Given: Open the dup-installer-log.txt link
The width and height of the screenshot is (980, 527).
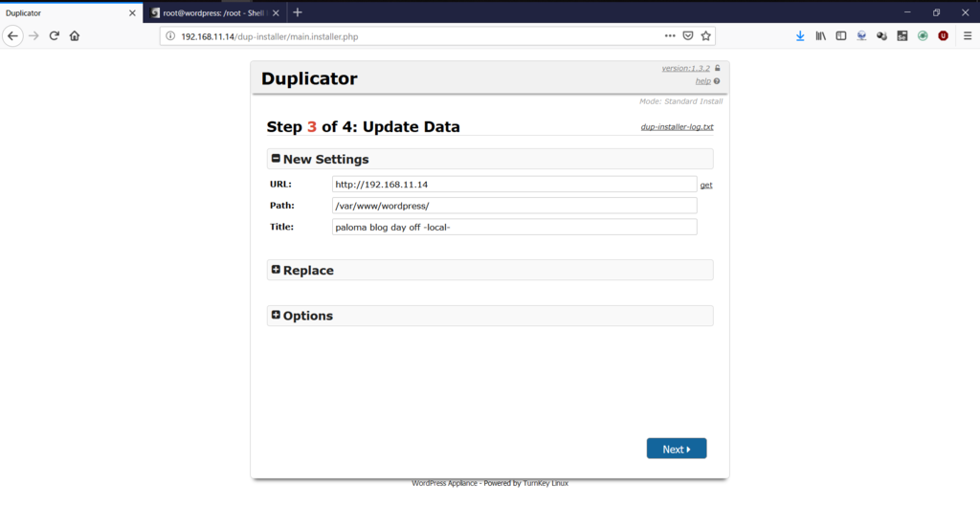Looking at the screenshot, I should point(677,127).
